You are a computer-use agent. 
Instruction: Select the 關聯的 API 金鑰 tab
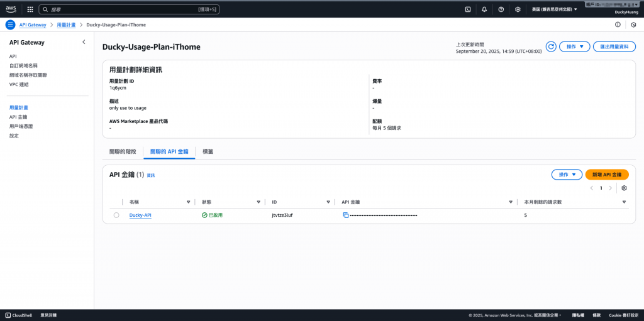169,151
